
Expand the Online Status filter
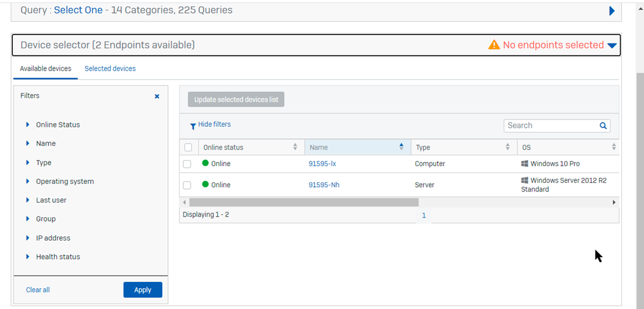[28, 125]
